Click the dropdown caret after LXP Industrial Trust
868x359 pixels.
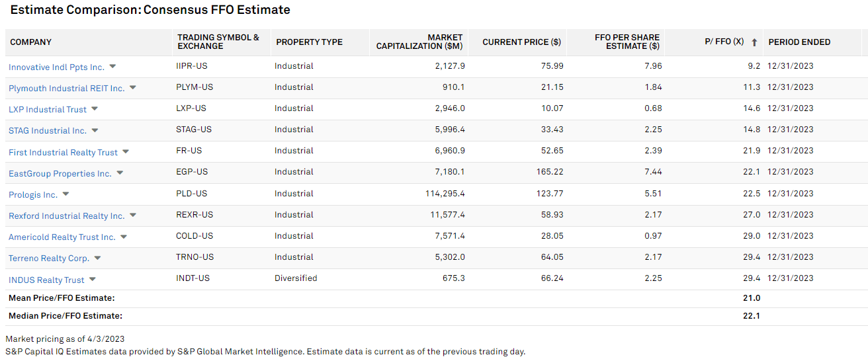[95, 109]
